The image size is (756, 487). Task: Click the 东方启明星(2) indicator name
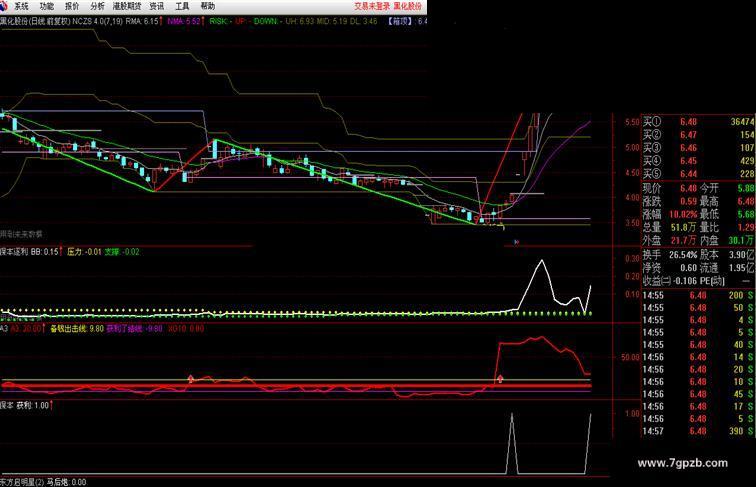coord(22,482)
